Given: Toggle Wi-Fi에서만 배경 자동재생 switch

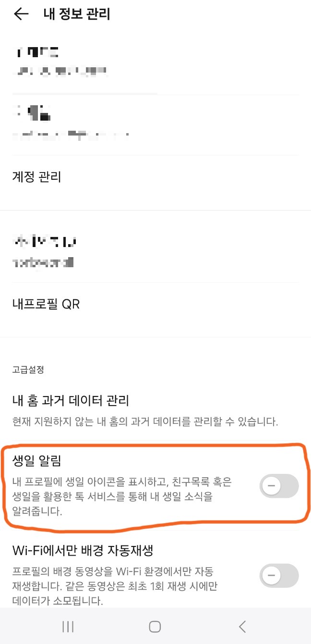Looking at the screenshot, I should pos(279,575).
